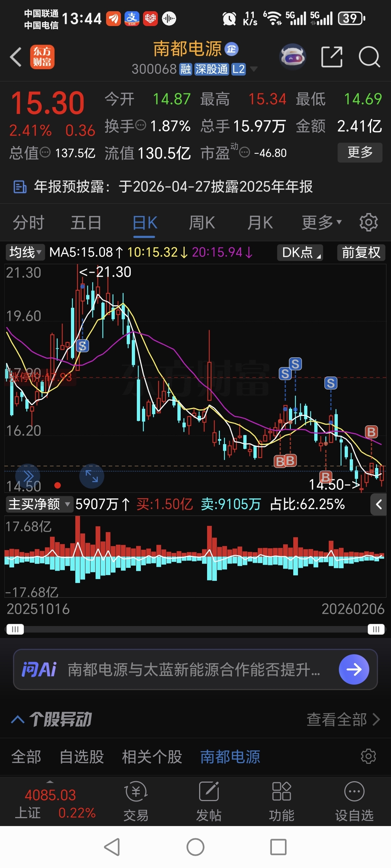Tap the 深股通 badge
The image size is (391, 868).
coord(211,69)
